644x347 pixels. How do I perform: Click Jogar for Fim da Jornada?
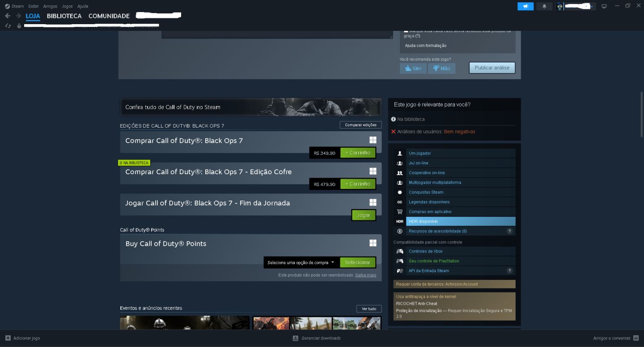point(364,215)
